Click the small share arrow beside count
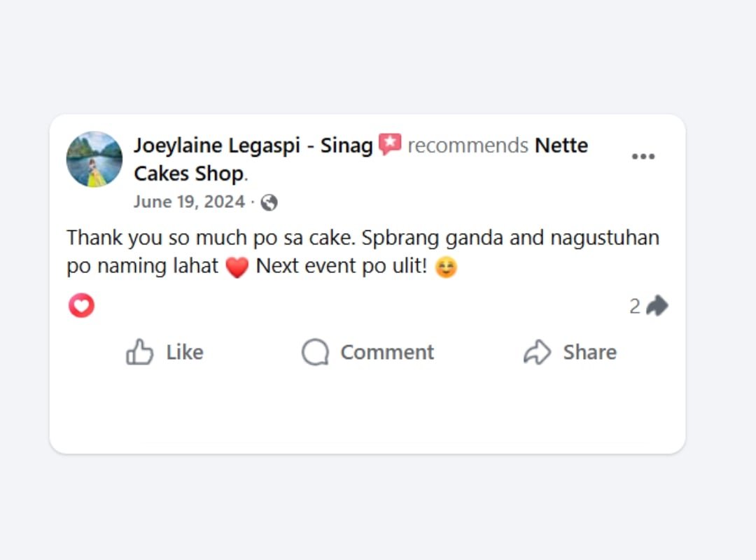 [x=657, y=306]
